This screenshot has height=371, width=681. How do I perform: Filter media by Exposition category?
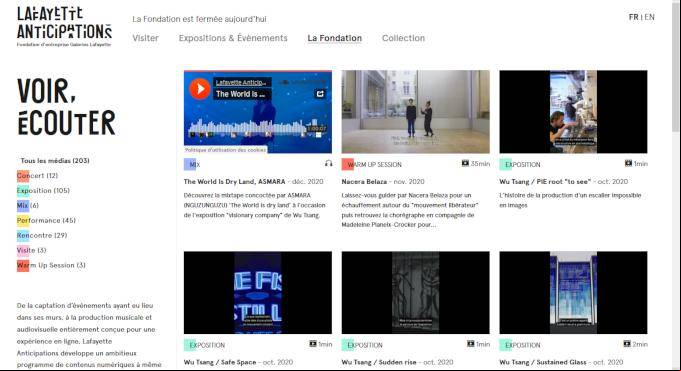click(x=43, y=190)
